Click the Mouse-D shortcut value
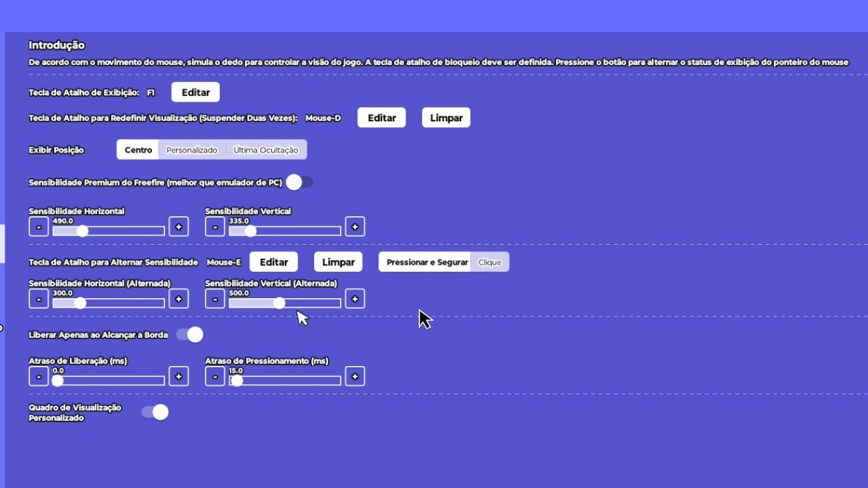 323,118
